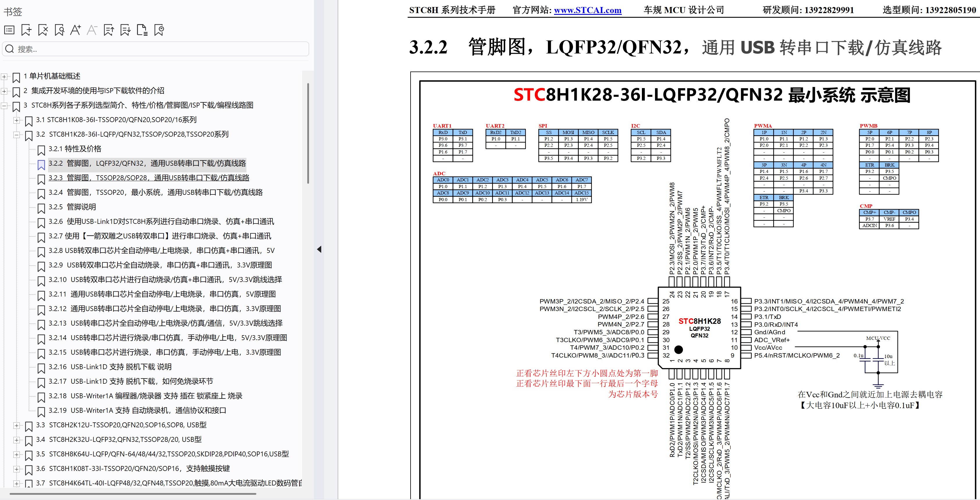The height and width of the screenshot is (500, 980).
Task: Click the bookmark icon with up arrow
Action: tap(109, 30)
